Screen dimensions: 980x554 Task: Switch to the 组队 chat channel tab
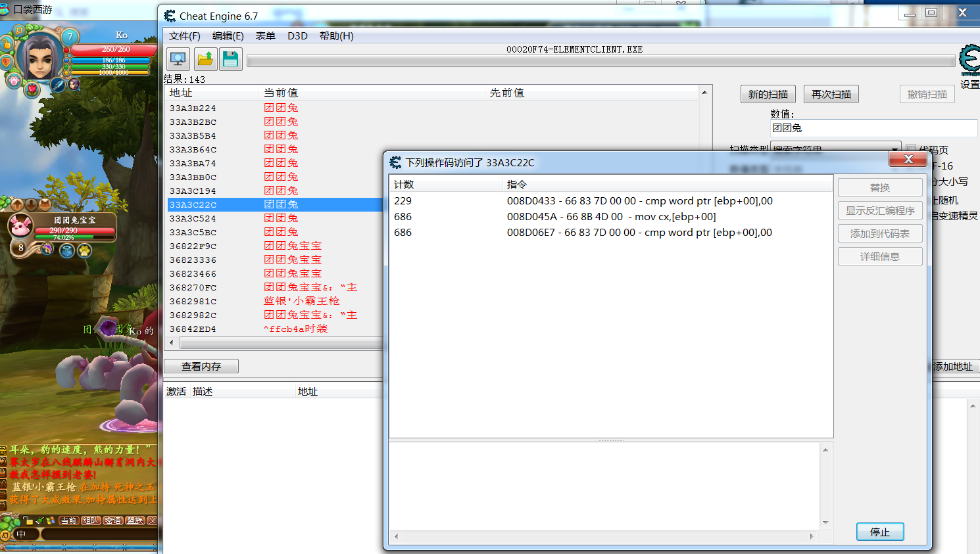[91, 520]
